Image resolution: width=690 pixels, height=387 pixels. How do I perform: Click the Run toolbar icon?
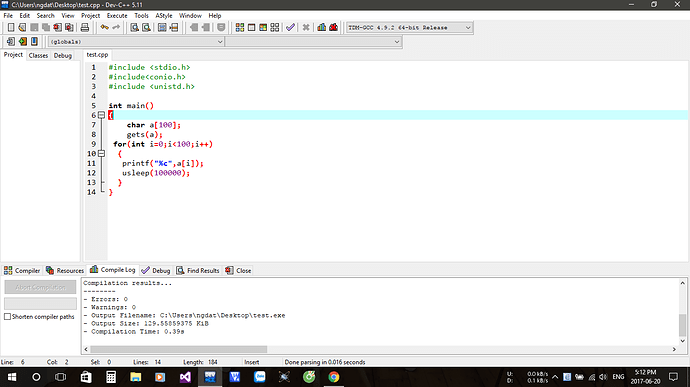point(251,27)
